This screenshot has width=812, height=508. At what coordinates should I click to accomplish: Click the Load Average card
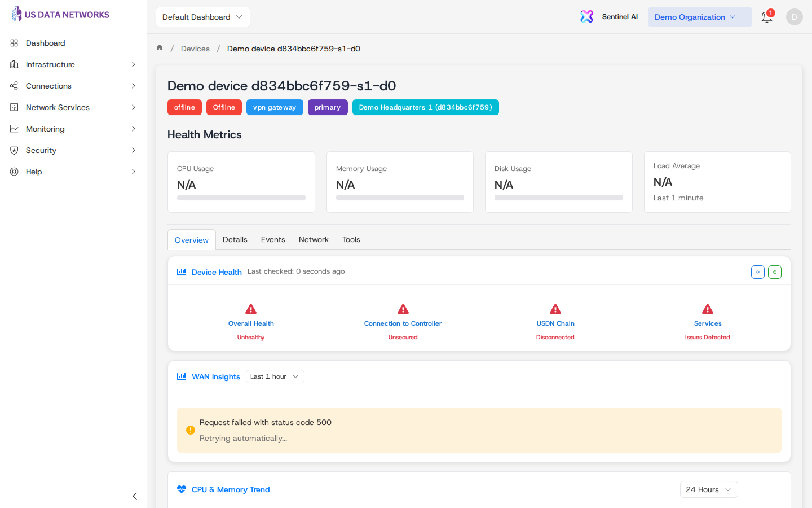pos(717,182)
